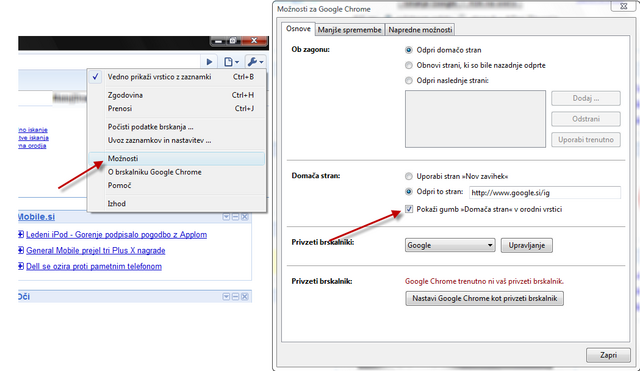Open the Google default search engine dropdown

[x=450, y=245]
